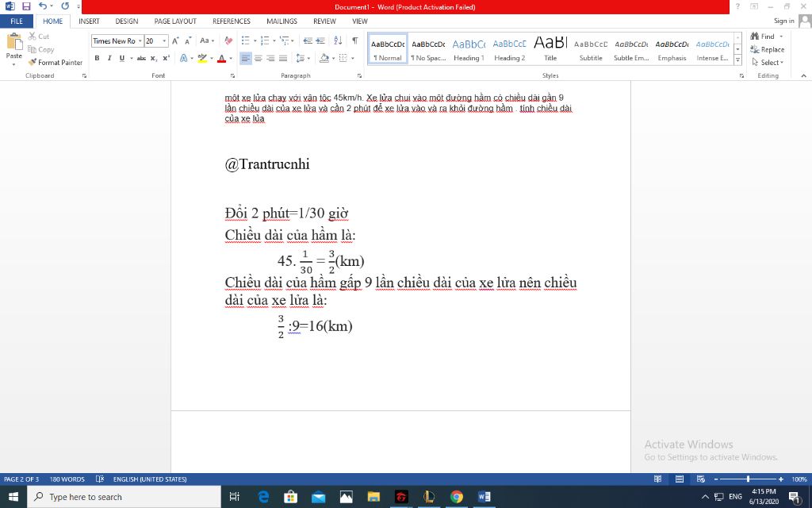Apply Text Effects glowing A icon
This screenshot has height=508, width=812.
point(183,58)
